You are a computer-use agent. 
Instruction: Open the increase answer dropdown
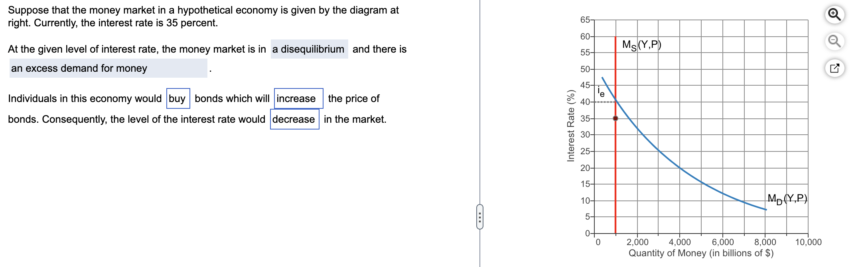point(298,98)
